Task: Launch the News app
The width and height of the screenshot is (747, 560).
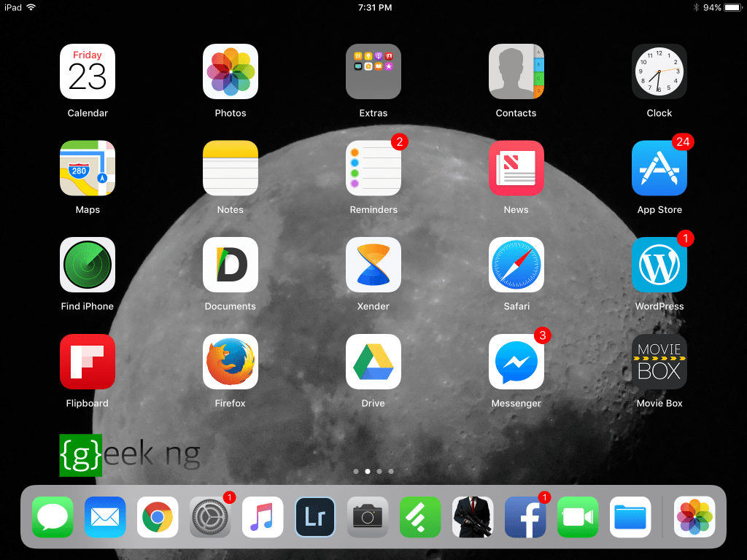Action: (516, 168)
